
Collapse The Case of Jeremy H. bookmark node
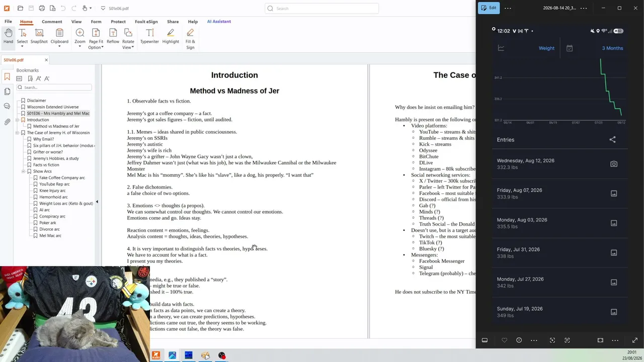tap(17, 133)
